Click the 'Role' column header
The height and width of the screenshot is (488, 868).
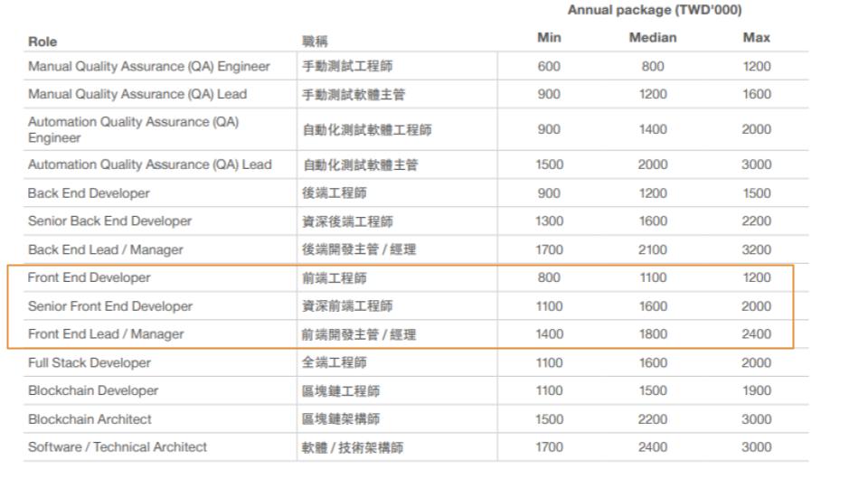[42, 42]
